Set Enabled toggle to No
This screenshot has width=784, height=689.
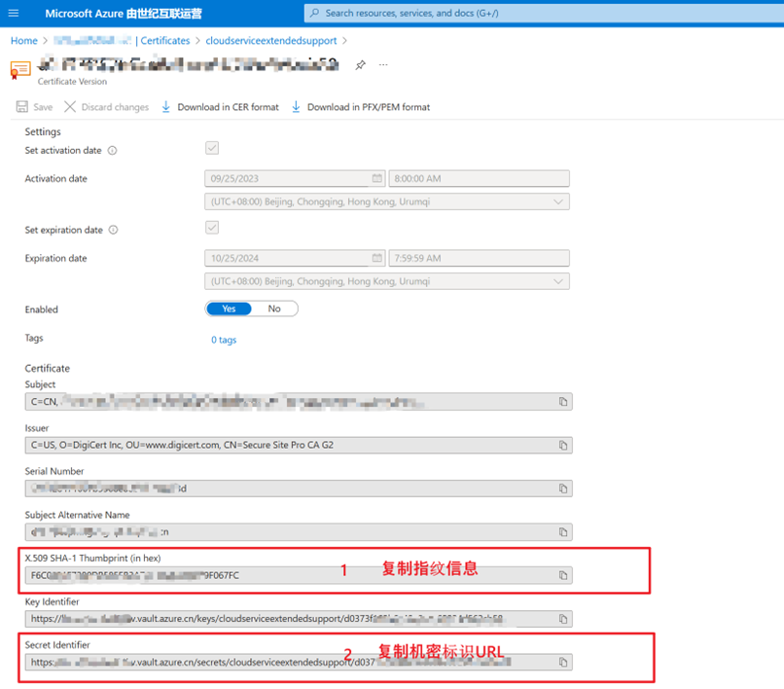coord(274,308)
